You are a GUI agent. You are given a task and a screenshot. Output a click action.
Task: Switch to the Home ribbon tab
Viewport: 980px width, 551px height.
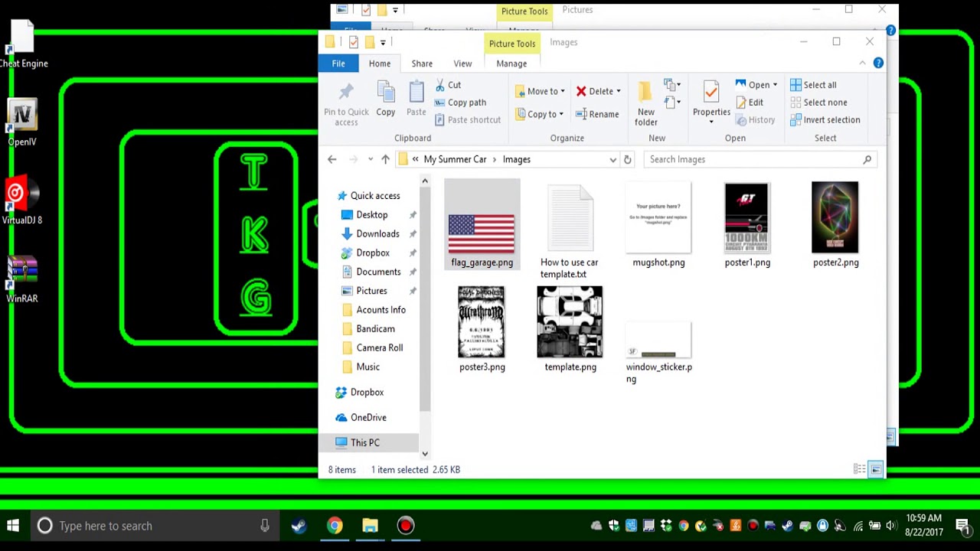[380, 64]
